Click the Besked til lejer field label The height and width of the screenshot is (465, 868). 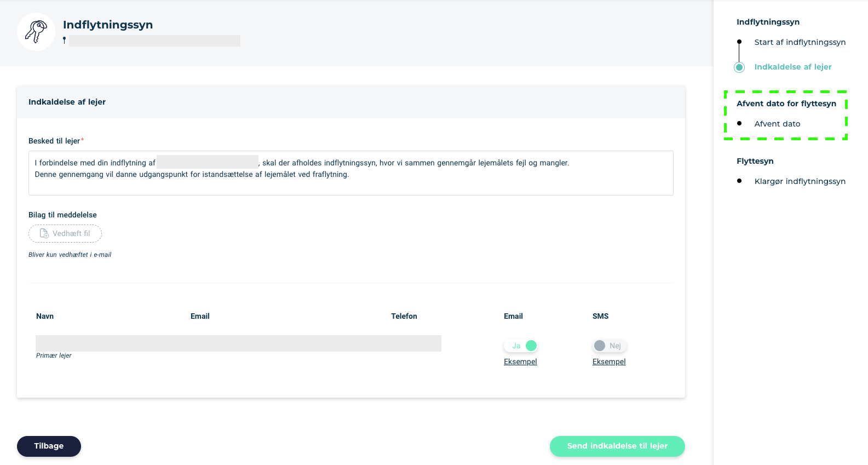tap(54, 141)
